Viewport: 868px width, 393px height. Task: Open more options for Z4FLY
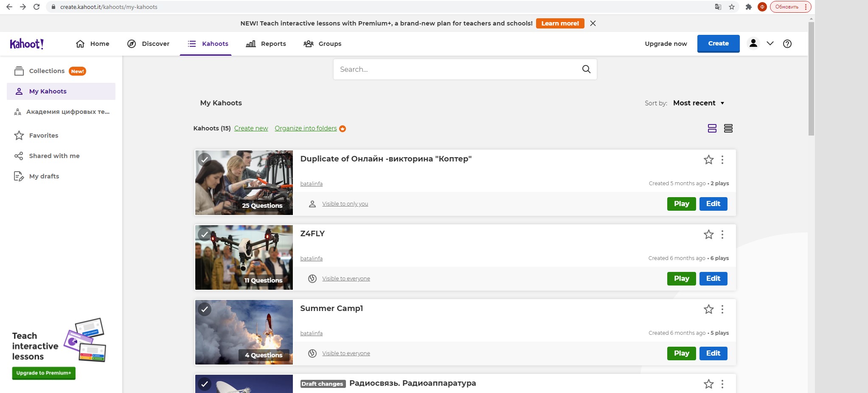[x=722, y=235]
